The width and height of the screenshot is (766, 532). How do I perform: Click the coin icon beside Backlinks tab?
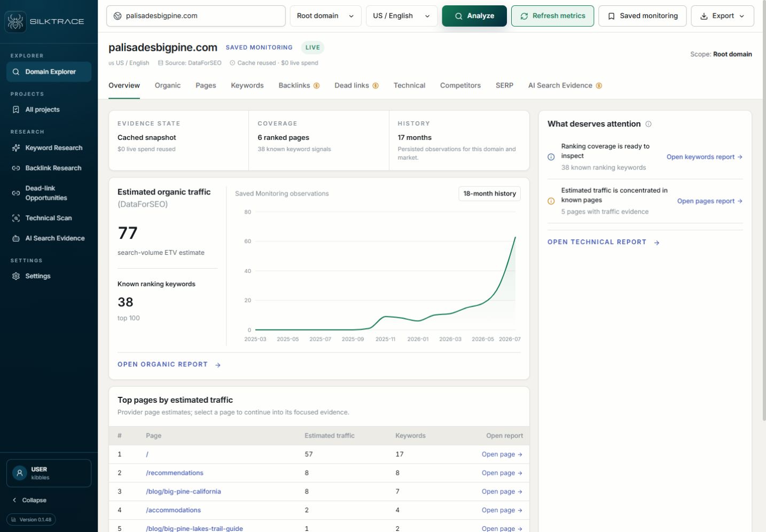tap(317, 85)
